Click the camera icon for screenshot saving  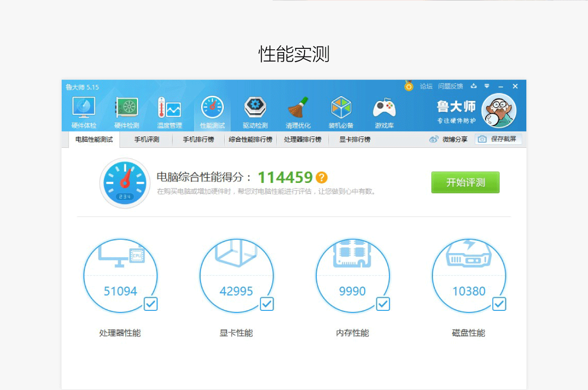click(x=482, y=139)
